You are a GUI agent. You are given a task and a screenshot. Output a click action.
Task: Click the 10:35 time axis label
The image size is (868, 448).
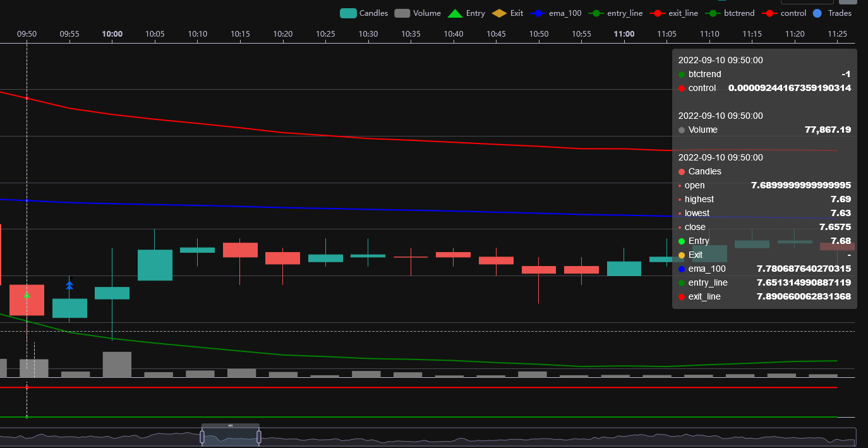coord(411,33)
